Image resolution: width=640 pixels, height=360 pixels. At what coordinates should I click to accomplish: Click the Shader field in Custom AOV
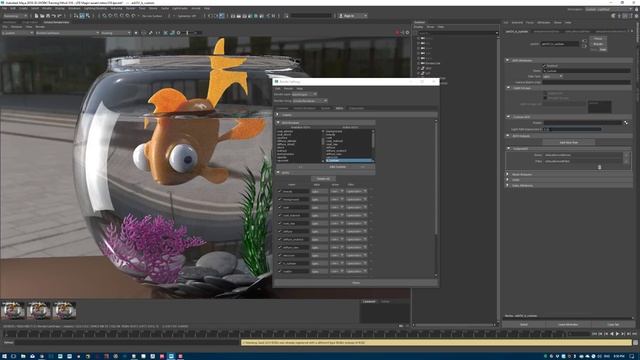tap(582, 122)
